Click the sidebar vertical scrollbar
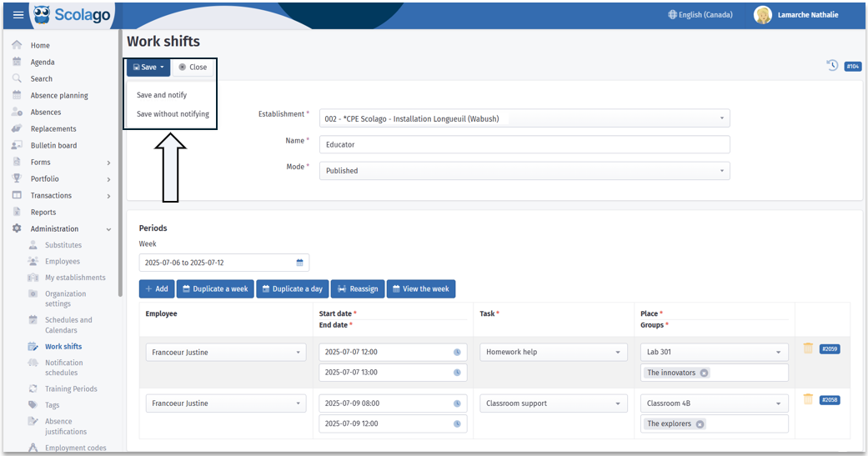 pos(119,163)
